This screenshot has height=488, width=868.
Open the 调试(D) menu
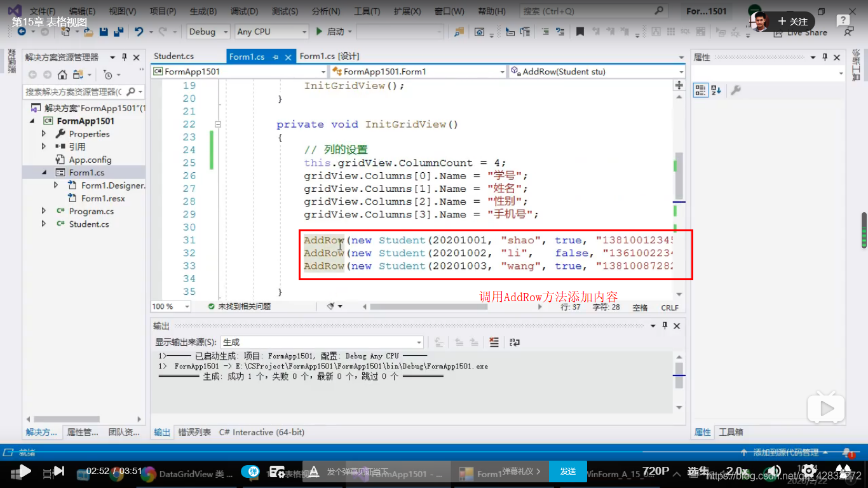tap(244, 11)
